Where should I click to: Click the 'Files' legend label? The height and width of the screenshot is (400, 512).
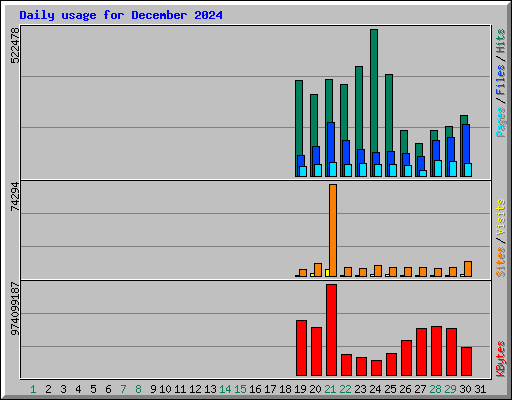(x=500, y=80)
